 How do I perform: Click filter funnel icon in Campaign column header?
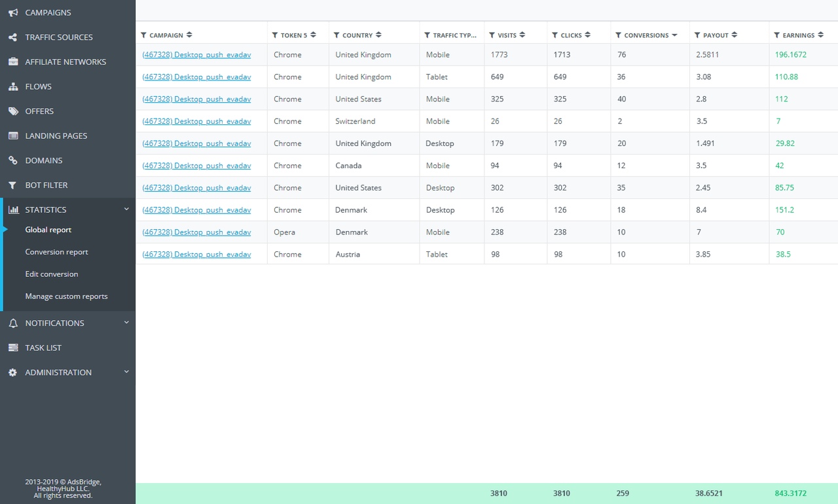point(144,35)
